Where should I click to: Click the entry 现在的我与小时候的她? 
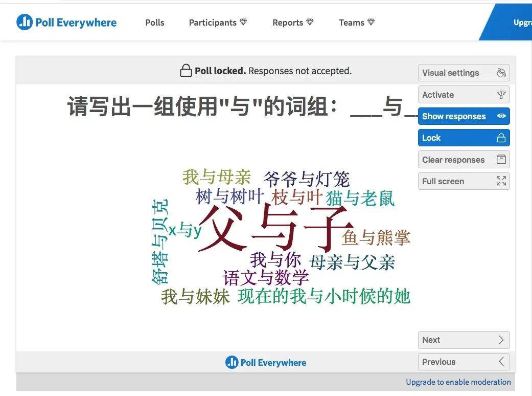[324, 296]
